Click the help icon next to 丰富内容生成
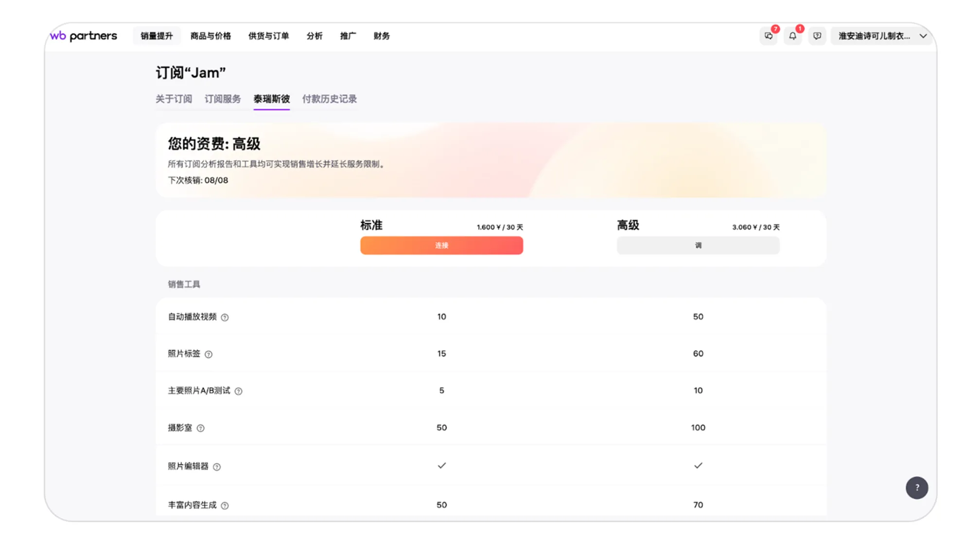The height and width of the screenshot is (544, 980). [225, 506]
